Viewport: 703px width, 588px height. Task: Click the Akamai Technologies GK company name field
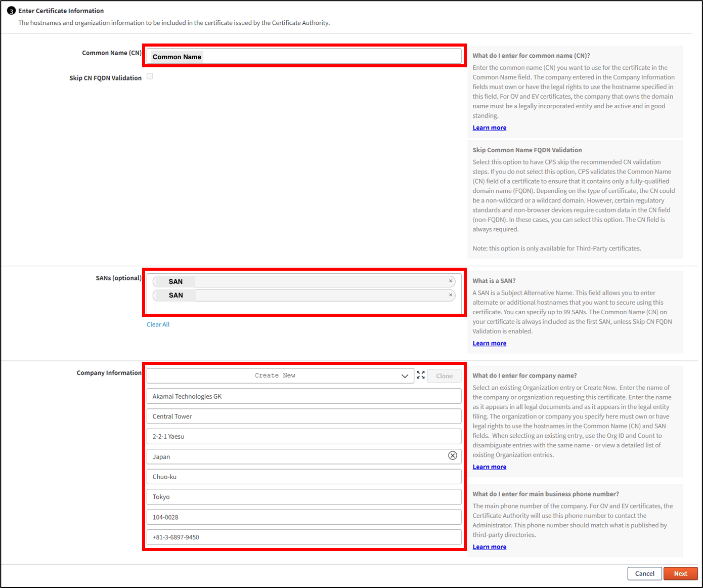(304, 396)
